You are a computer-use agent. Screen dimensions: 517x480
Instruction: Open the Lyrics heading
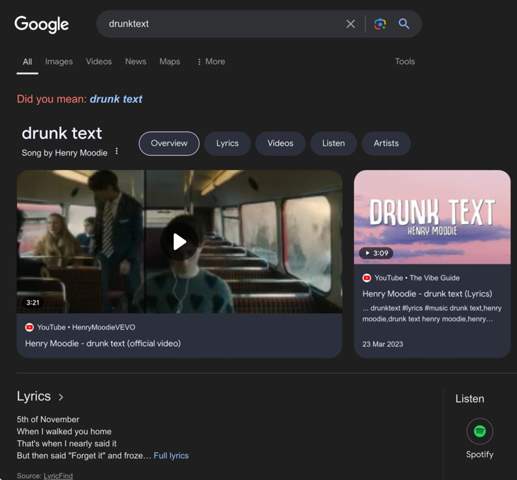pos(34,396)
